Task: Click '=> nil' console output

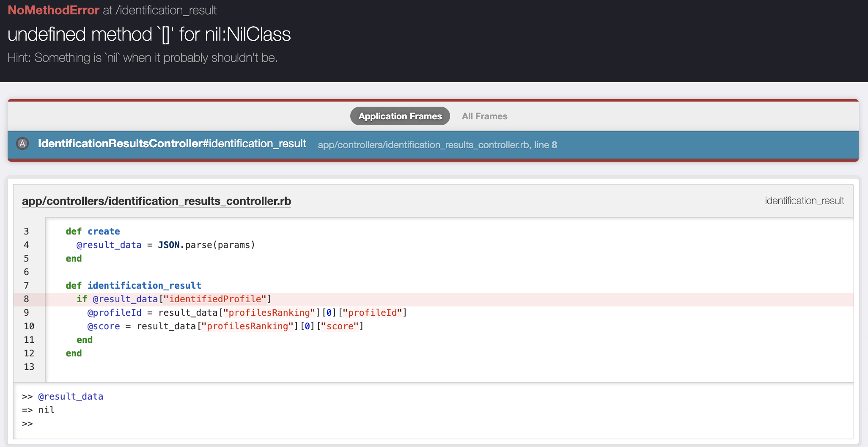Action: click(x=38, y=410)
